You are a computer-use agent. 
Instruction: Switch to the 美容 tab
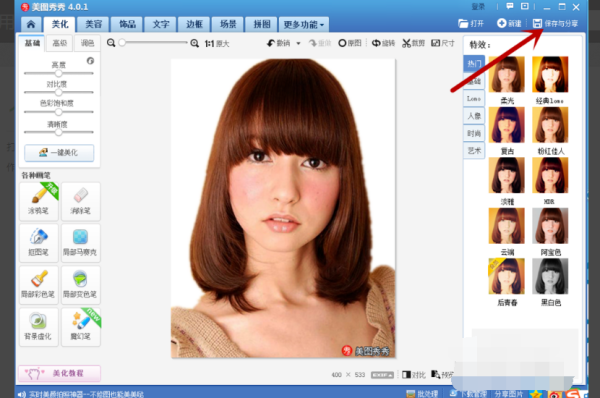coord(93,24)
